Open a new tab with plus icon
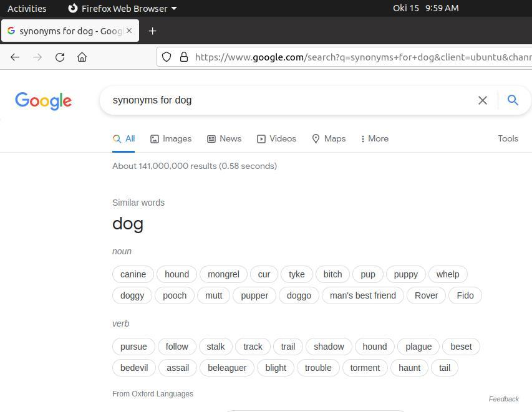Viewport: 532px width, 412px height. (x=152, y=31)
